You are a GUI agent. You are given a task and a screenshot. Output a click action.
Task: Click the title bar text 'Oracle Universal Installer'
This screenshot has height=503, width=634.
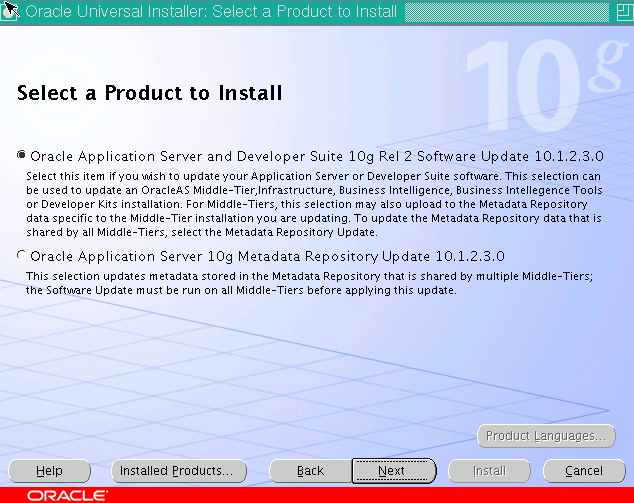211,11
